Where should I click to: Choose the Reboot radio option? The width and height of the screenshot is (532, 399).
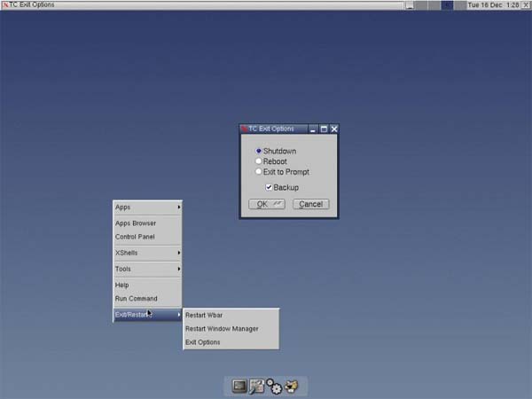click(x=259, y=161)
